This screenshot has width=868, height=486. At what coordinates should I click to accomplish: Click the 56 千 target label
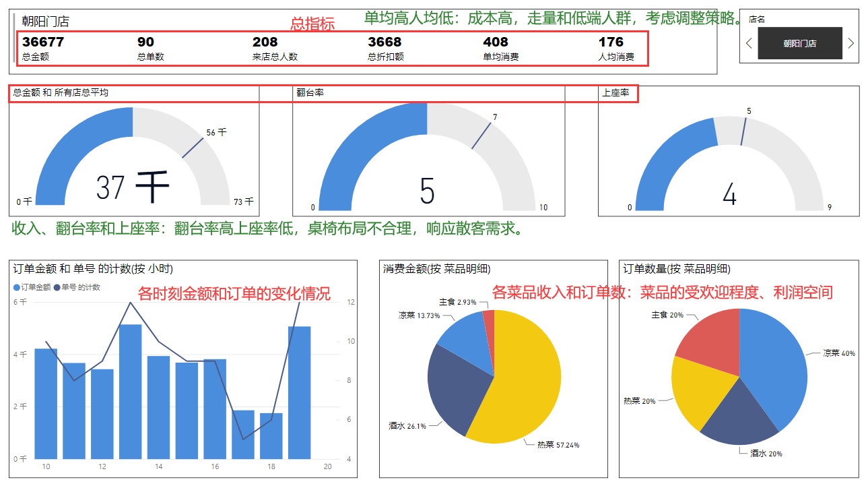(216, 132)
